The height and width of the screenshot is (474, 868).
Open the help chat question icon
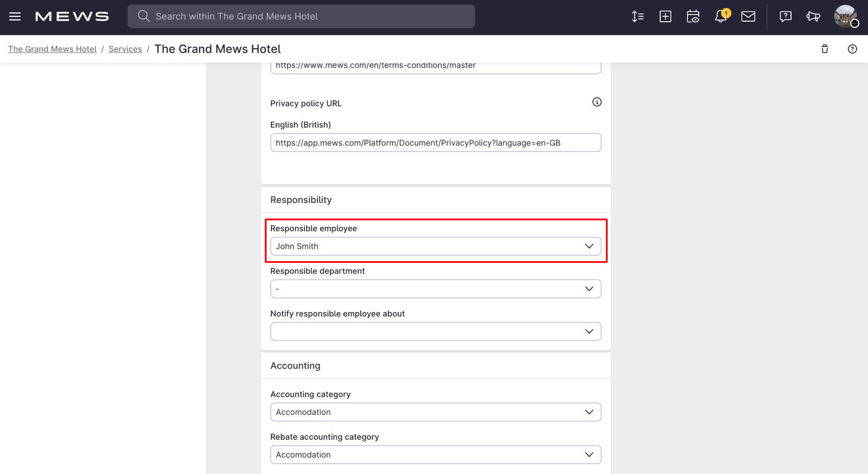[x=785, y=16]
